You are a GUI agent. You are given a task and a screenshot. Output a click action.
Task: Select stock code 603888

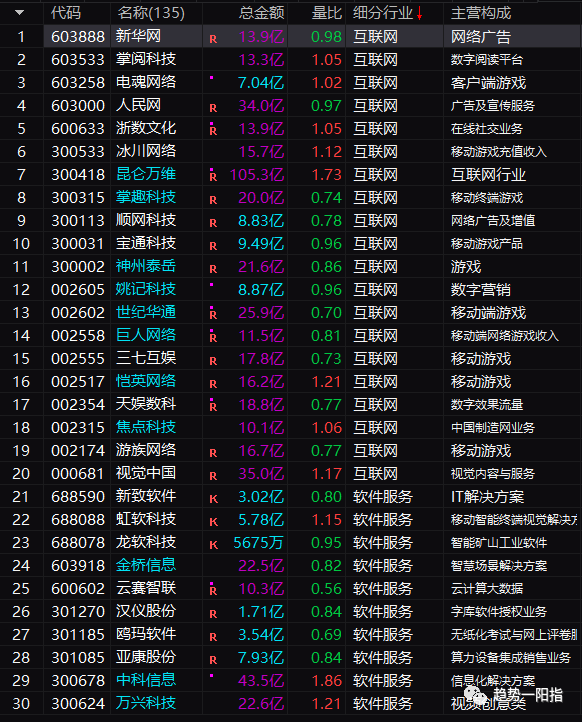[78, 36]
